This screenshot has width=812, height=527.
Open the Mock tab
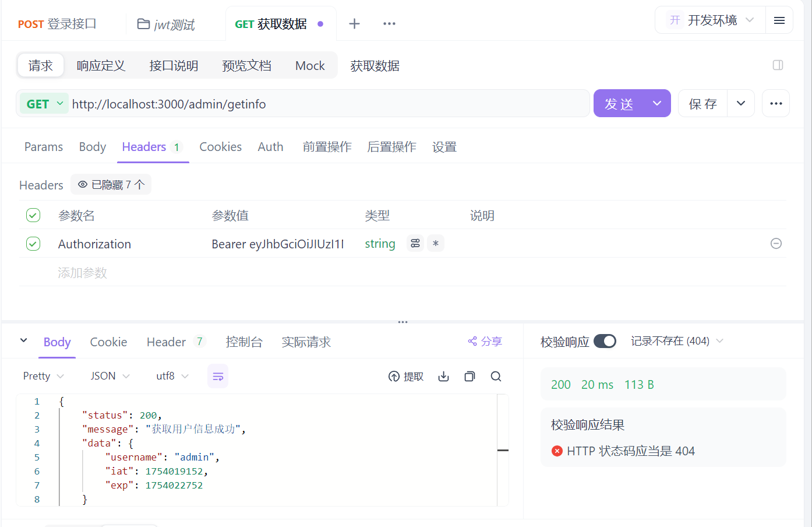coord(310,65)
